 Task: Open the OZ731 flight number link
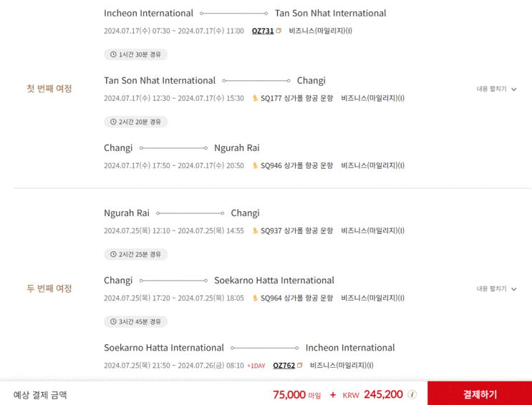263,31
